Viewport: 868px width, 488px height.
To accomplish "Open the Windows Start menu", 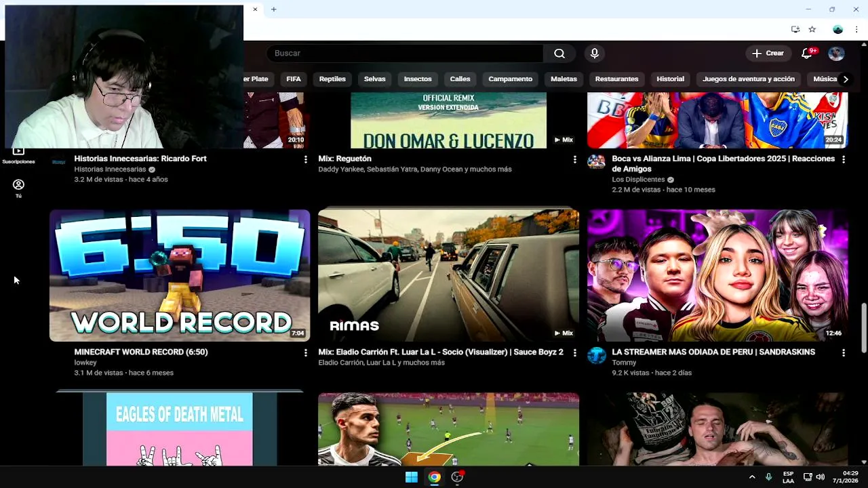I will 411,477.
